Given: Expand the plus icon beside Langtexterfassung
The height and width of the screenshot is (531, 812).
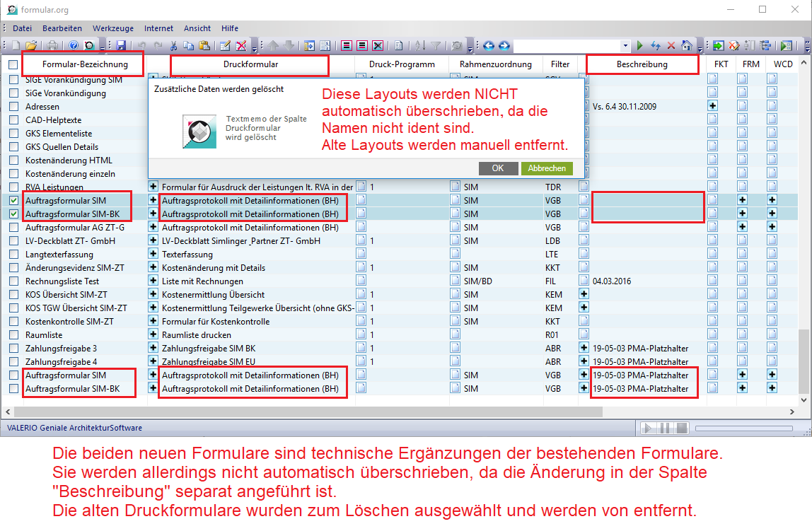Looking at the screenshot, I should point(153,254).
